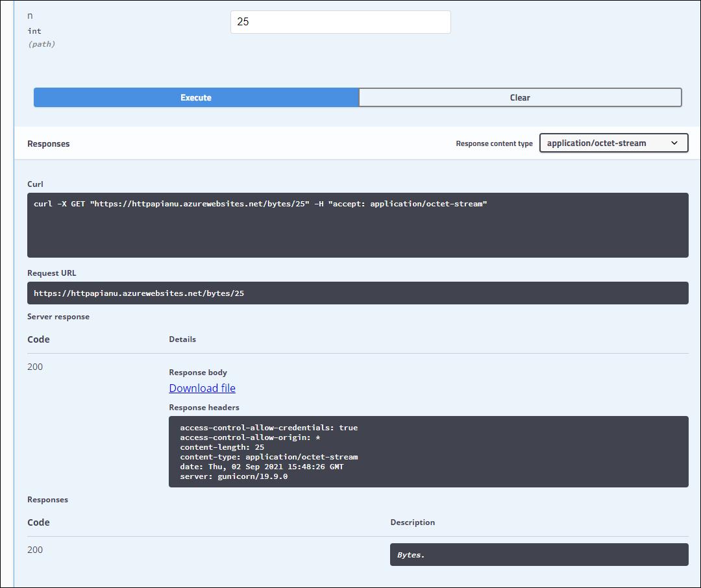Click the Responses section heading

coord(47,143)
